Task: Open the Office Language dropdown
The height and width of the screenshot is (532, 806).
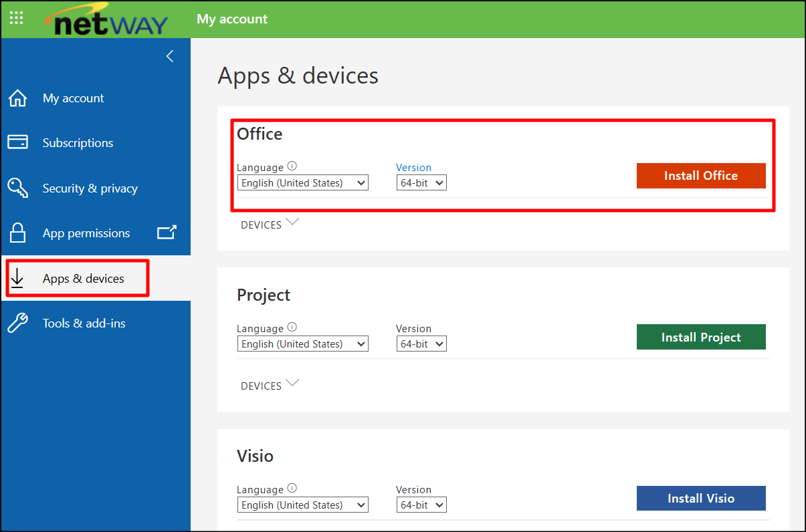Action: [302, 182]
